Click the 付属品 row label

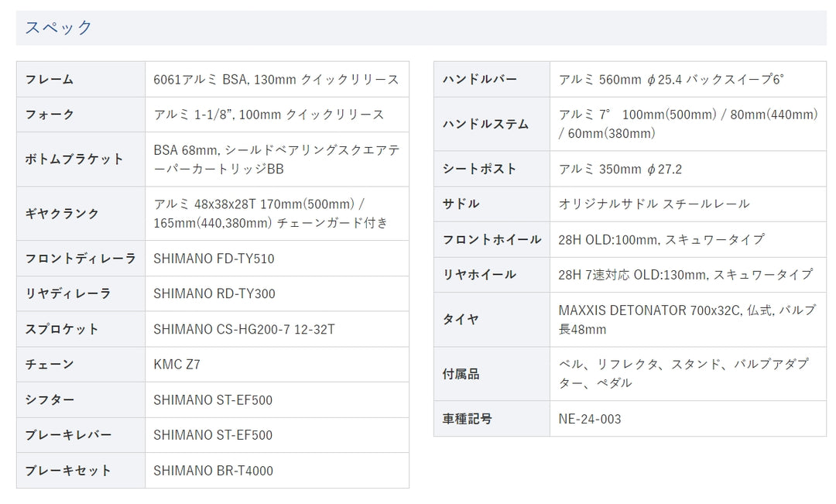click(461, 374)
